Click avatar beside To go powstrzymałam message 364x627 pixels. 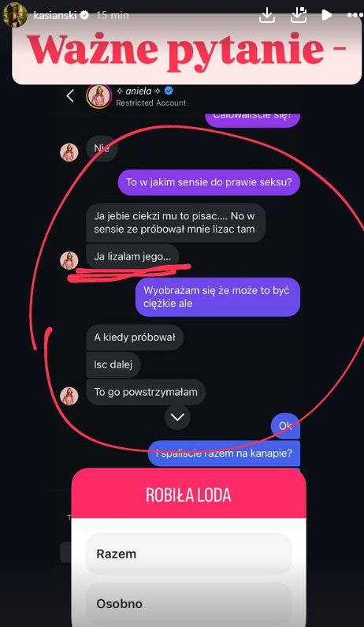pos(69,396)
